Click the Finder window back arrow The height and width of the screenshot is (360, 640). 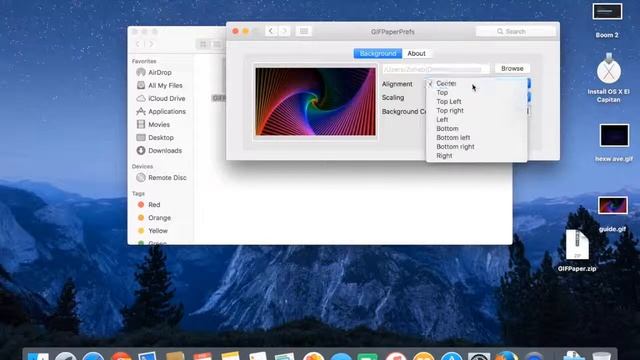click(138, 44)
